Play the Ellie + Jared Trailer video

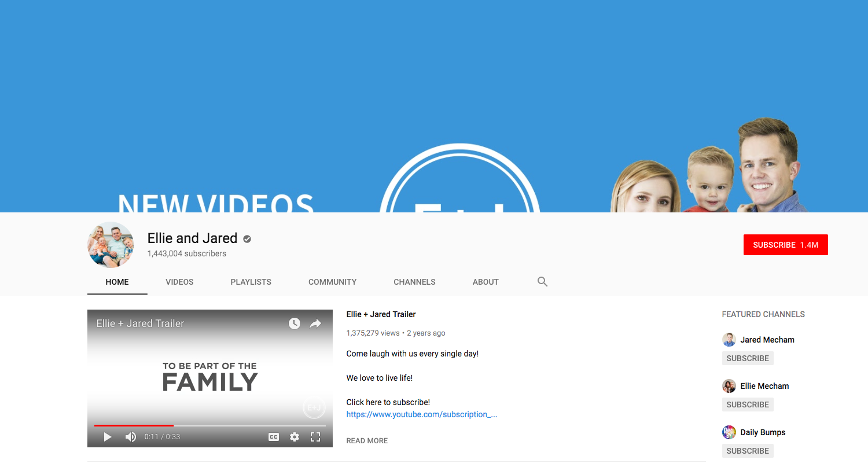(x=107, y=437)
